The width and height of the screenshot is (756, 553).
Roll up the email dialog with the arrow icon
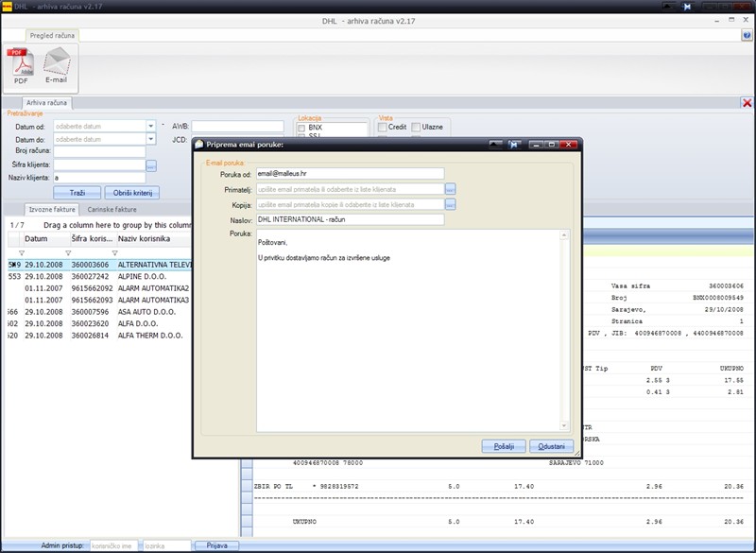[x=495, y=144]
